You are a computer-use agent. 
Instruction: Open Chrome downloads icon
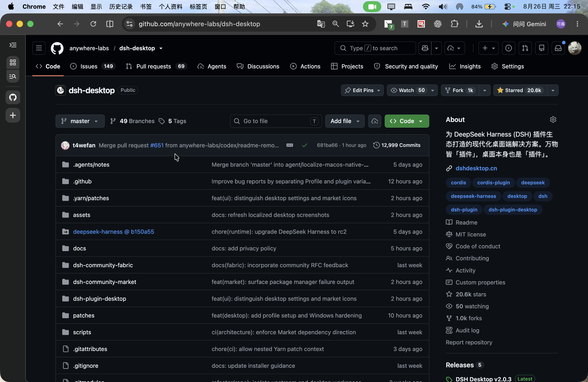click(x=479, y=24)
